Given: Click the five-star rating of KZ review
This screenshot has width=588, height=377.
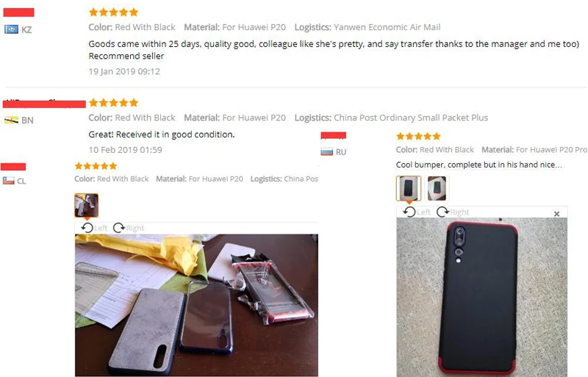Looking at the screenshot, I should pos(114,12).
